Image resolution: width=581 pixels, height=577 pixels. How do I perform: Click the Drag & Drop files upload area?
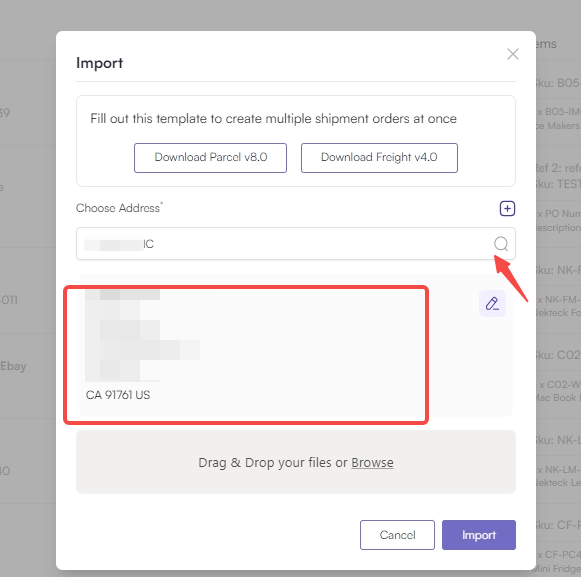click(x=296, y=462)
